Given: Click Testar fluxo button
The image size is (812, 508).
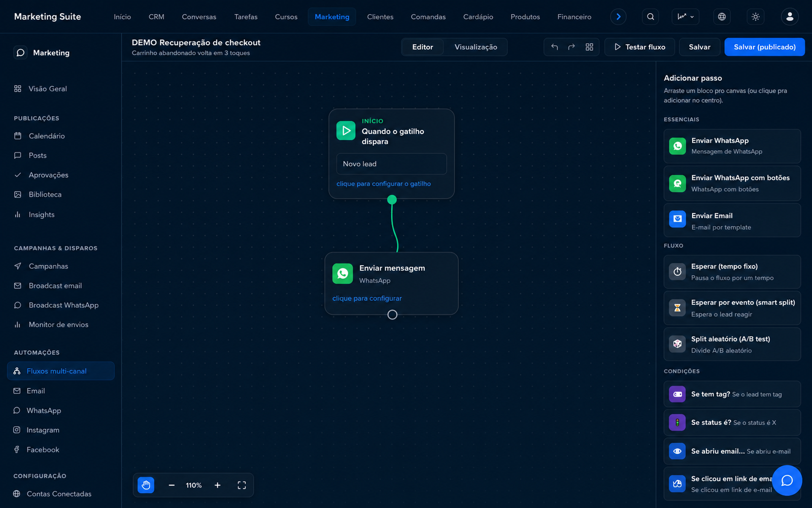Looking at the screenshot, I should click(x=639, y=47).
